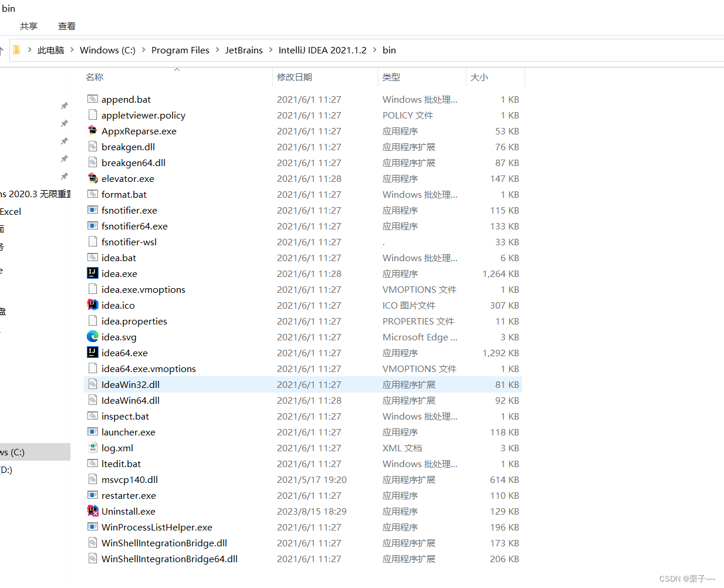Image resolution: width=724 pixels, height=588 pixels.
Task: Expand chevron before 此电脑 breadcrumb
Action: click(x=29, y=50)
